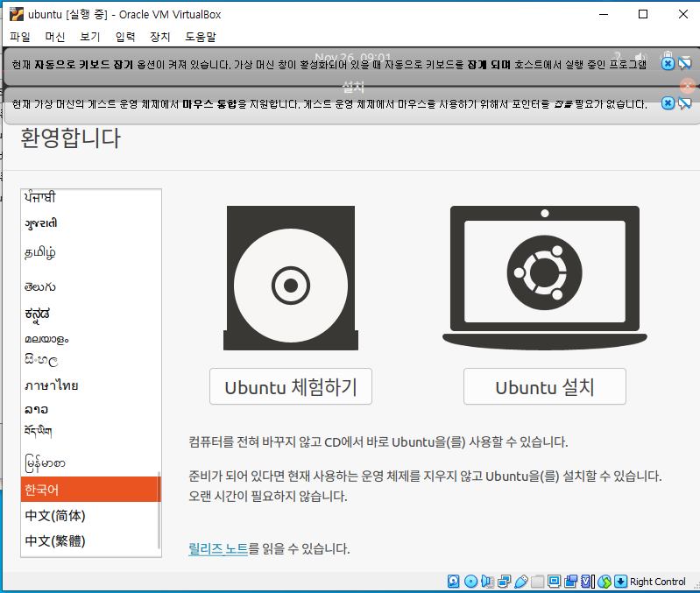The image size is (700, 593).
Task: Open the 도움말 menu
Action: pos(201,37)
